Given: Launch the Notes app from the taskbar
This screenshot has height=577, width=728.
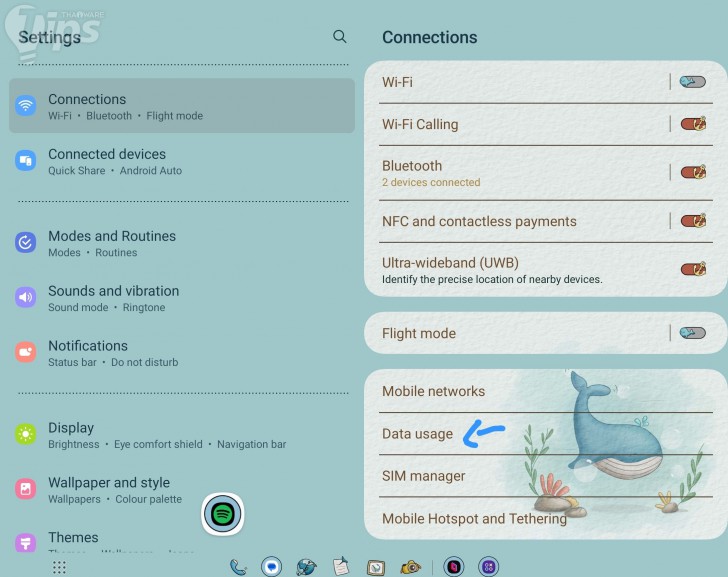Looking at the screenshot, I should pyautogui.click(x=341, y=566).
